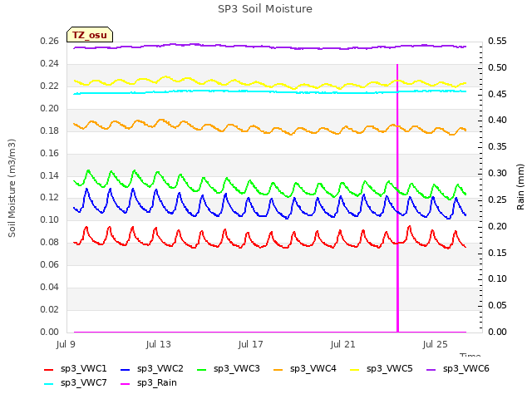Select the sp3_VWC3 legend label
The width and height of the screenshot is (532, 399).
coord(236,369)
